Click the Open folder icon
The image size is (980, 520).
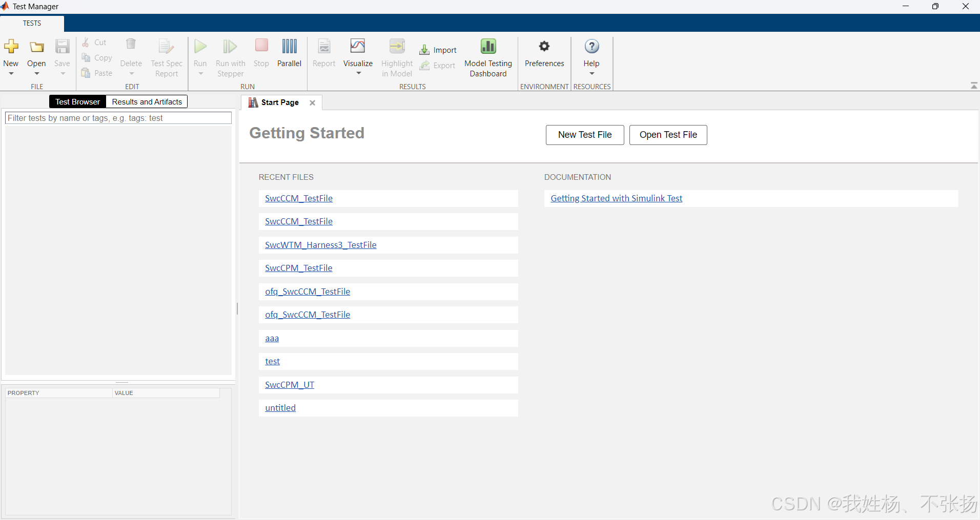(x=36, y=47)
